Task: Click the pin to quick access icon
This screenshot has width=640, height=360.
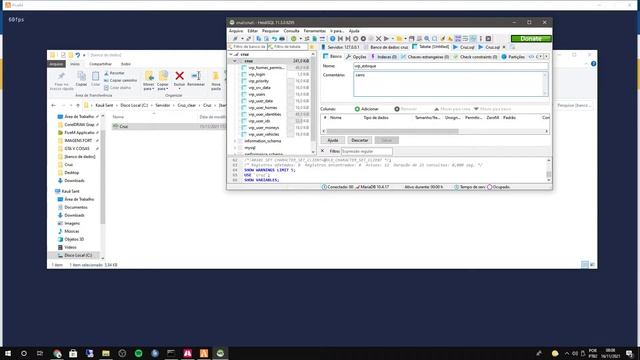Action: [61, 76]
